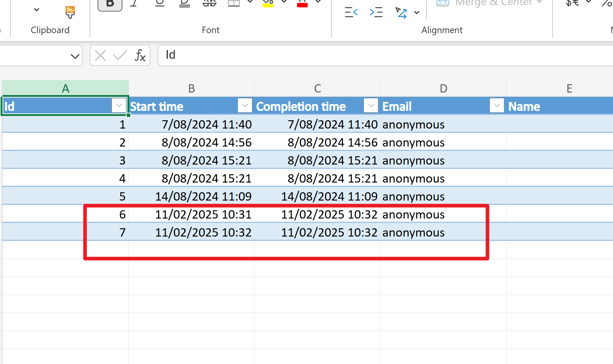This screenshot has width=613, height=364.
Task: Select completion time 7/08/2024 11:40 cell
Action: [x=317, y=124]
